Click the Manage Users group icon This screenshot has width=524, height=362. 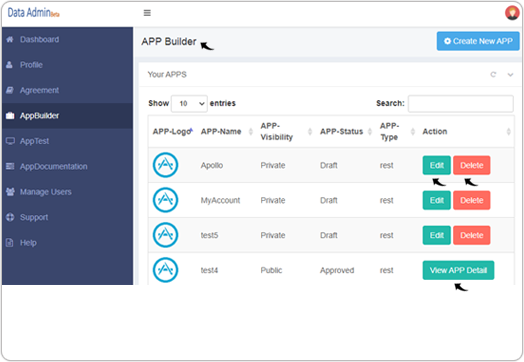click(10, 192)
